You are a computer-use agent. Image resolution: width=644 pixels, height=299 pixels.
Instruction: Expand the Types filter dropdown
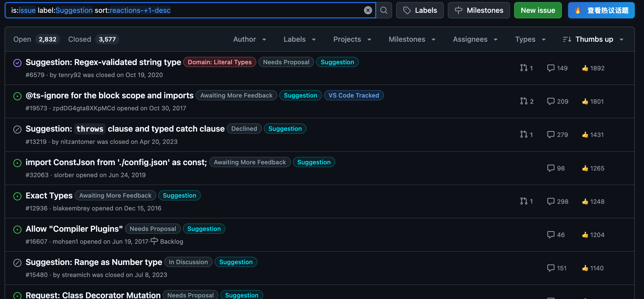tap(530, 39)
